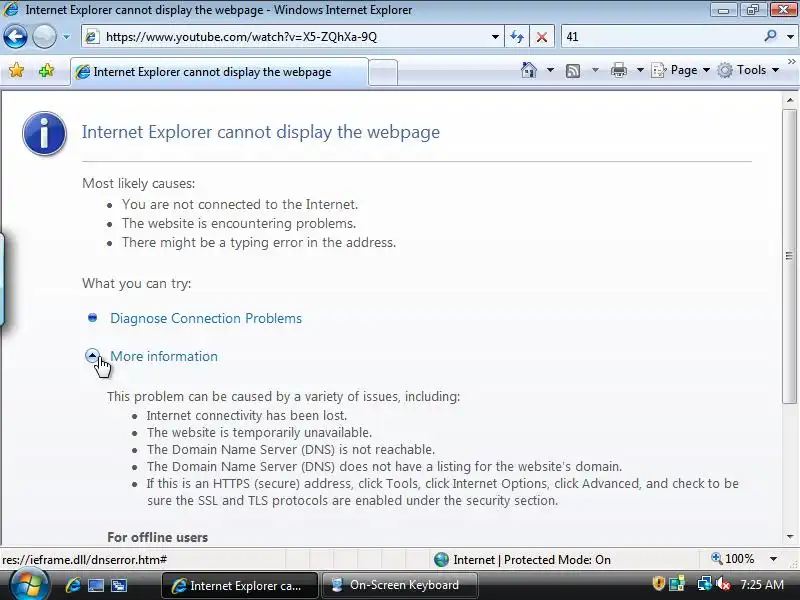Open the search provider options dropdown

click(790, 37)
